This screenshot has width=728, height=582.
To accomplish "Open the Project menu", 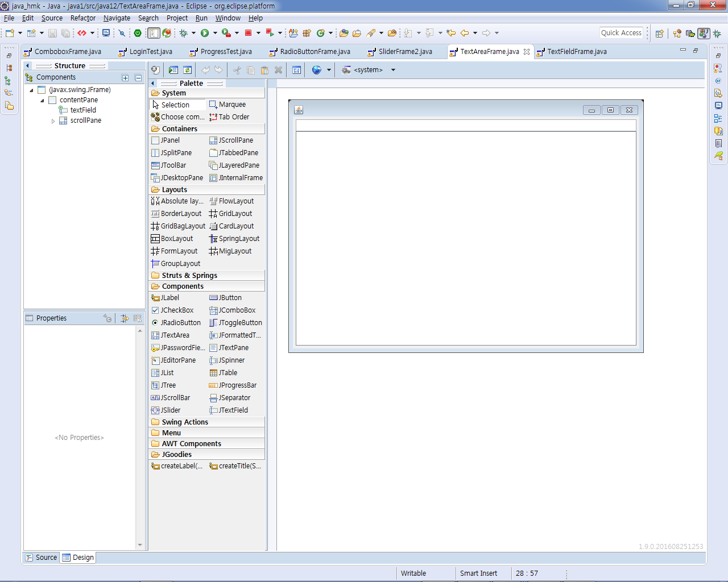I will click(177, 18).
